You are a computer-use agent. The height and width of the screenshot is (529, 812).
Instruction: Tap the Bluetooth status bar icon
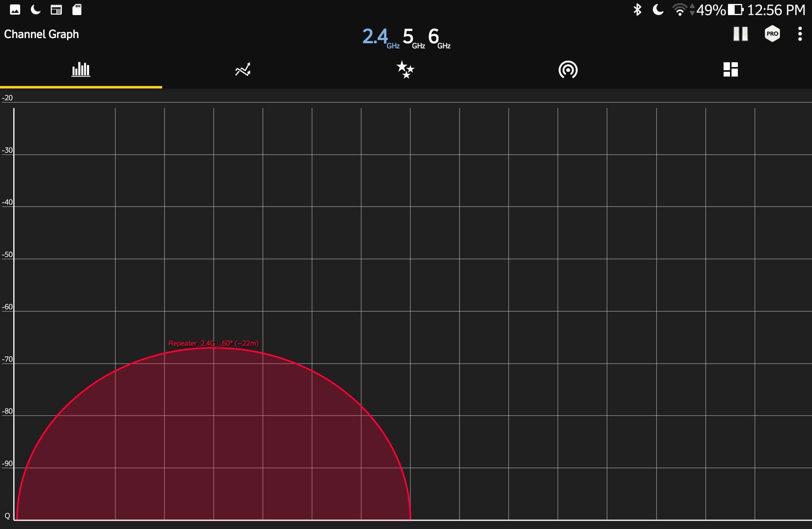tap(637, 10)
